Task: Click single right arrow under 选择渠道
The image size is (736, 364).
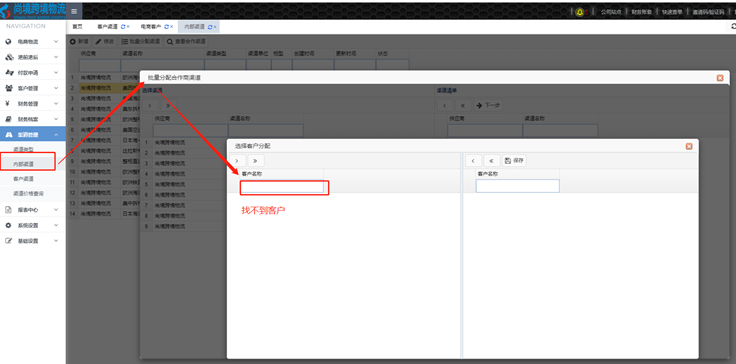Action: [150, 105]
